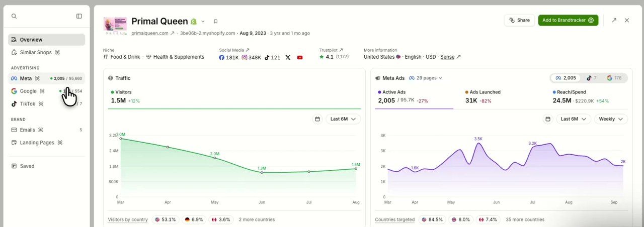Select the Active Ads metric tab

point(414,97)
